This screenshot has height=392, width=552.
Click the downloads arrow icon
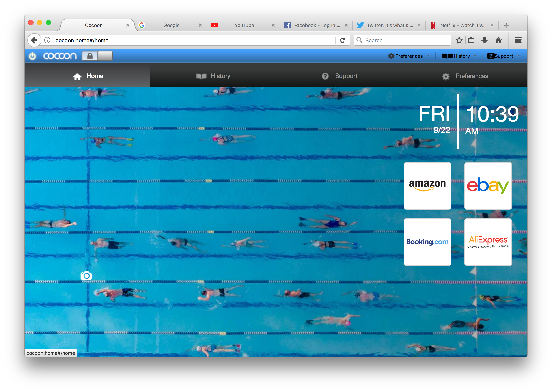(484, 40)
